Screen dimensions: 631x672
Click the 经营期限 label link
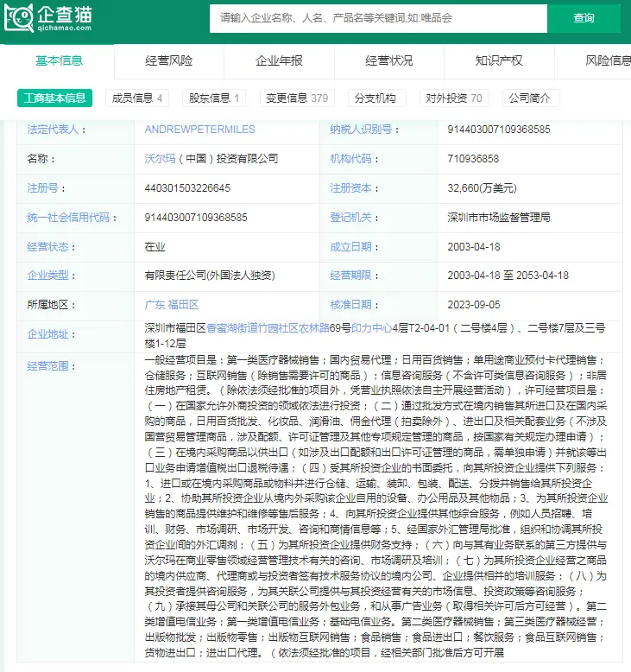click(350, 276)
